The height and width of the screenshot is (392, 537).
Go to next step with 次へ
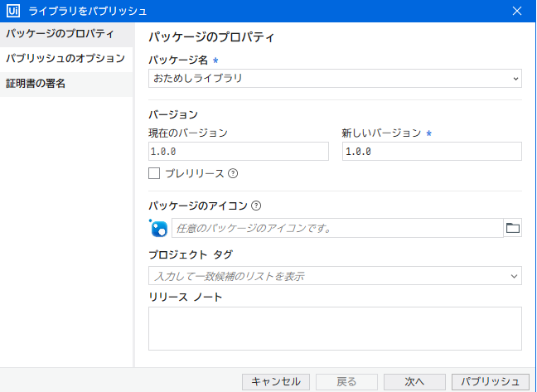tap(414, 382)
